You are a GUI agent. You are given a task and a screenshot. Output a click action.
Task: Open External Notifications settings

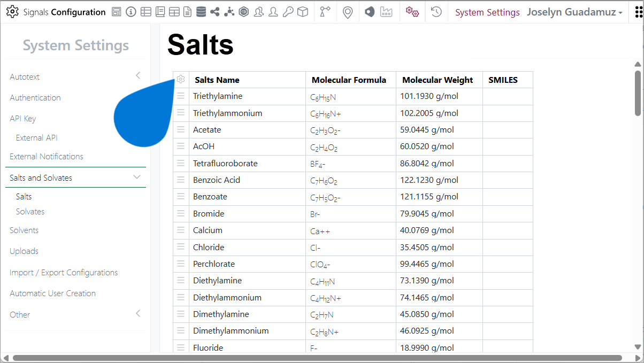tap(47, 156)
